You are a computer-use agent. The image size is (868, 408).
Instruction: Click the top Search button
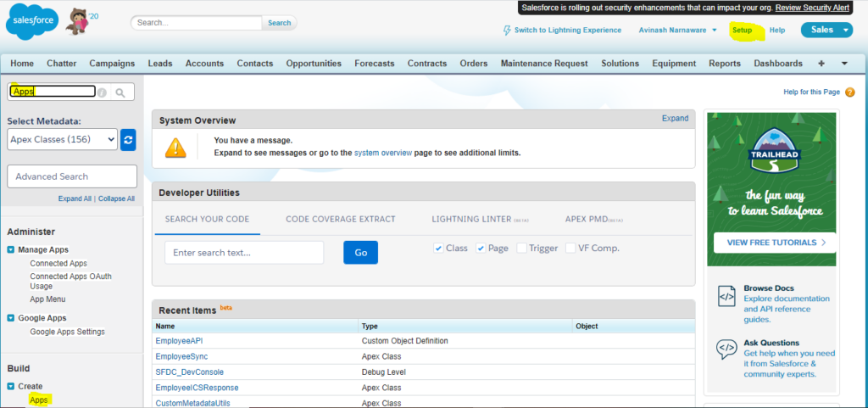[279, 23]
